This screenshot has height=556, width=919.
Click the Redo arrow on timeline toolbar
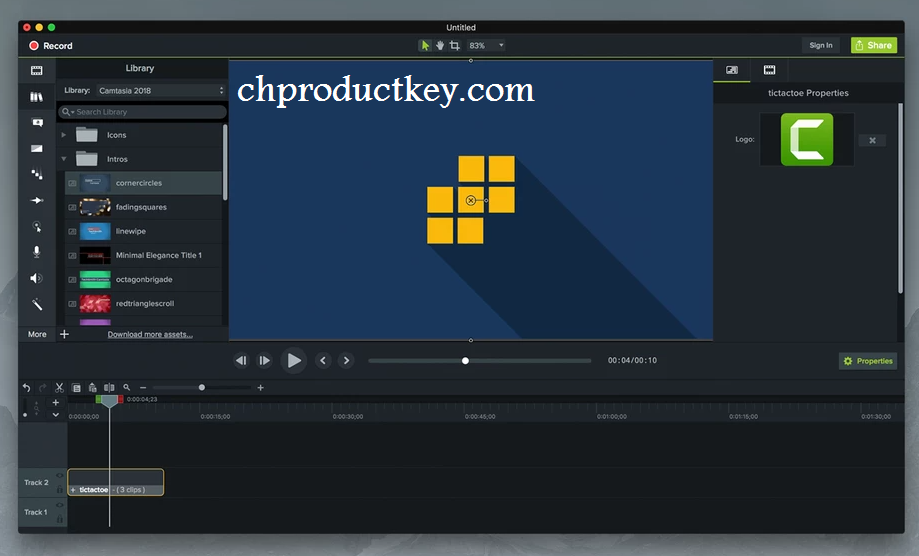pyautogui.click(x=42, y=387)
